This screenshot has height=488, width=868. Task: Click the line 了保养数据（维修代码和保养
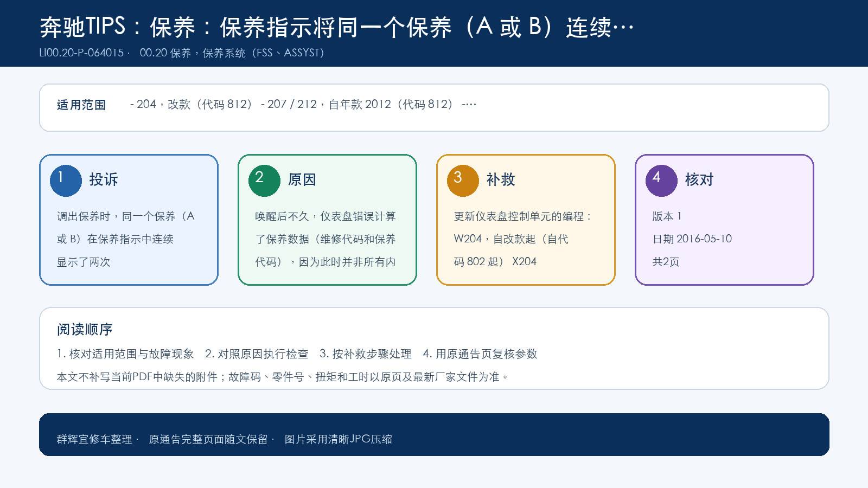(x=325, y=239)
